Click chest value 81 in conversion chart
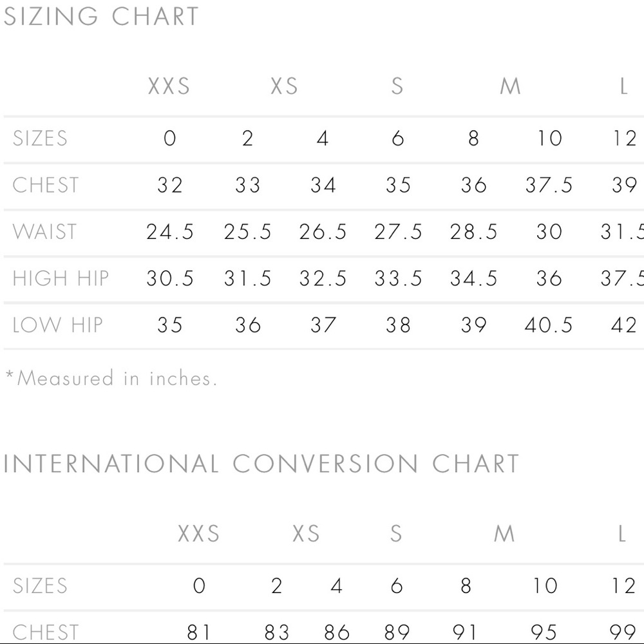This screenshot has width=644, height=644. [x=199, y=632]
